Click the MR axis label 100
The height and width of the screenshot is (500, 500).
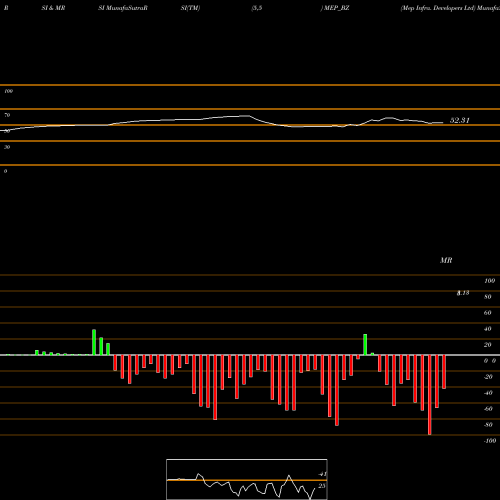point(489,281)
